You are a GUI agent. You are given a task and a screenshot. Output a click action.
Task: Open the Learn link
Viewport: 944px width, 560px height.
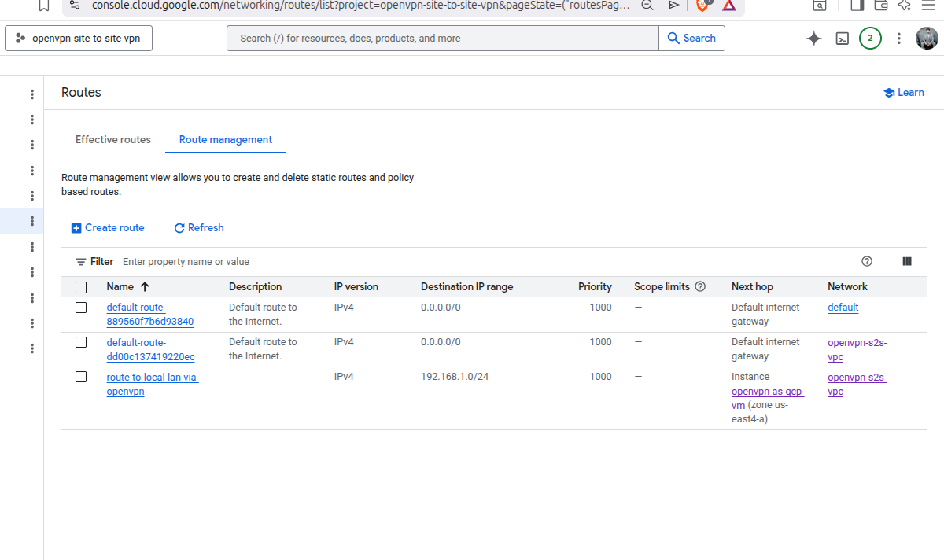click(904, 93)
